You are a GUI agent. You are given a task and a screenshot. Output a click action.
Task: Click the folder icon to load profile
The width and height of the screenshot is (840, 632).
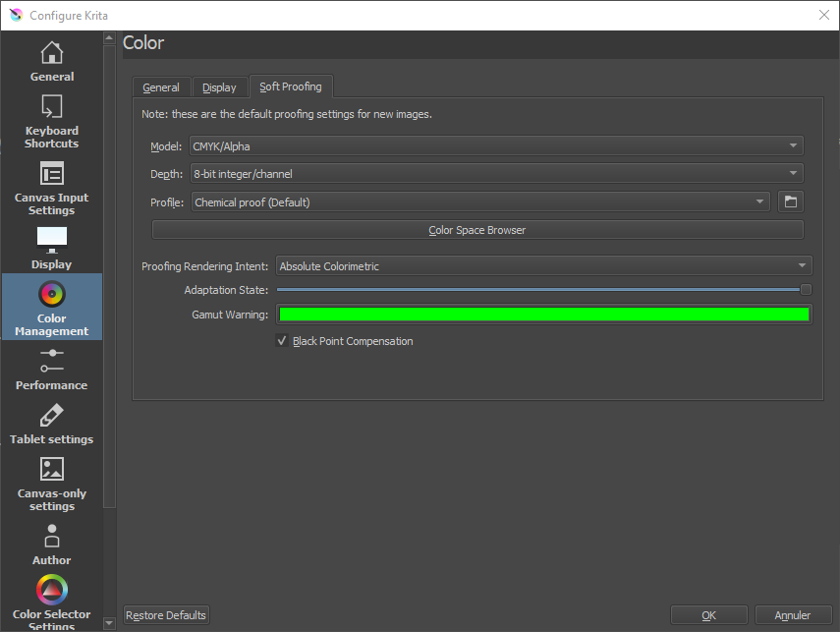point(790,201)
